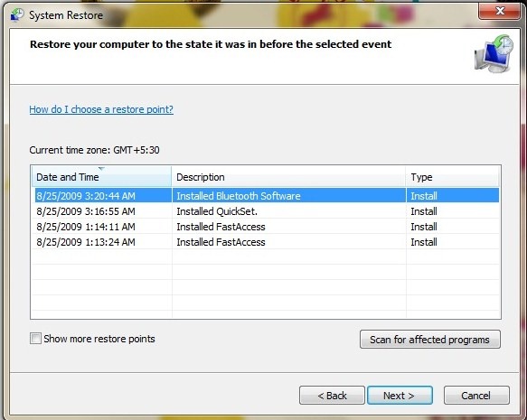The image size is (527, 420).
Task: Click Install type on the 1:13:24 AM row
Action: [x=424, y=242]
